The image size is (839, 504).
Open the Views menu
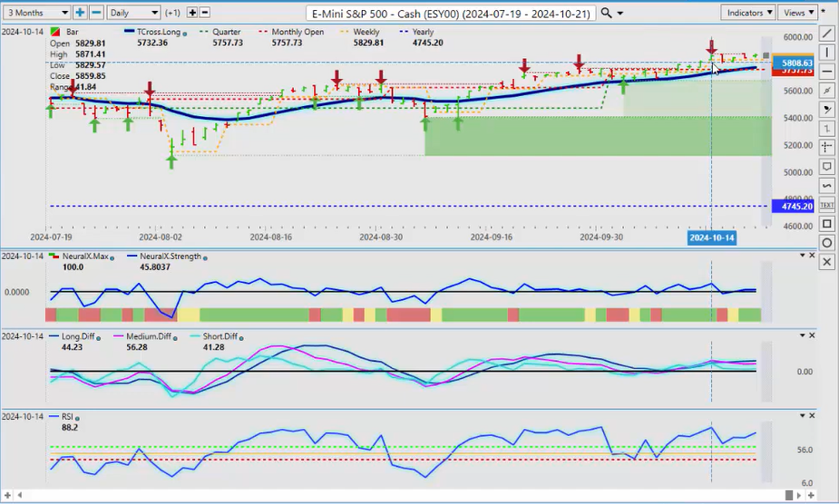pos(798,13)
